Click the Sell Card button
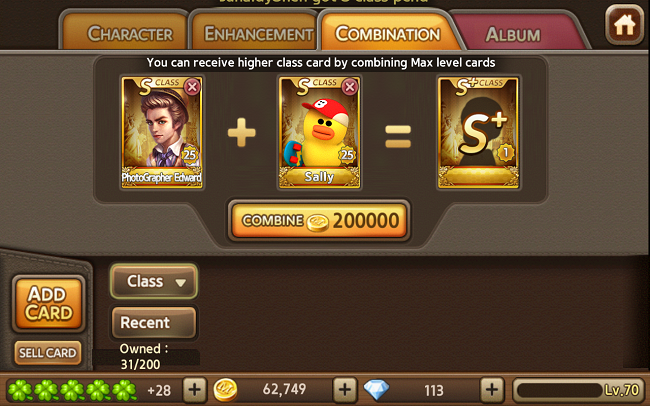 [48, 353]
